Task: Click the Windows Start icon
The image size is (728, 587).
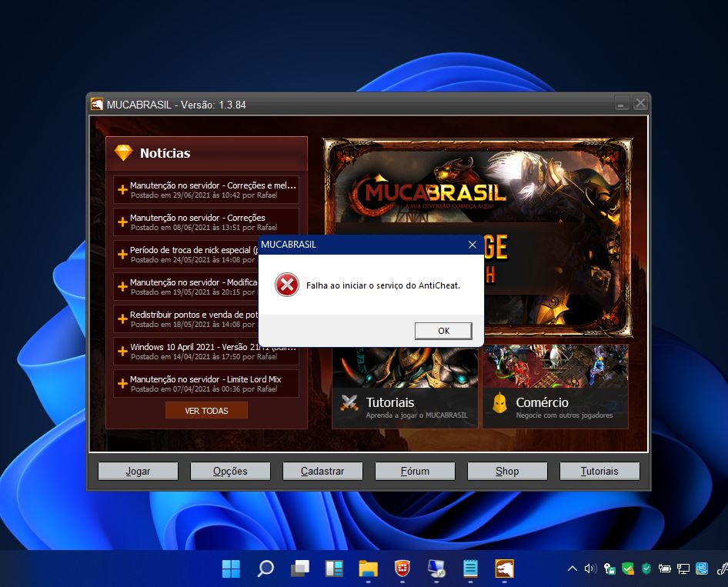Action: click(x=231, y=569)
